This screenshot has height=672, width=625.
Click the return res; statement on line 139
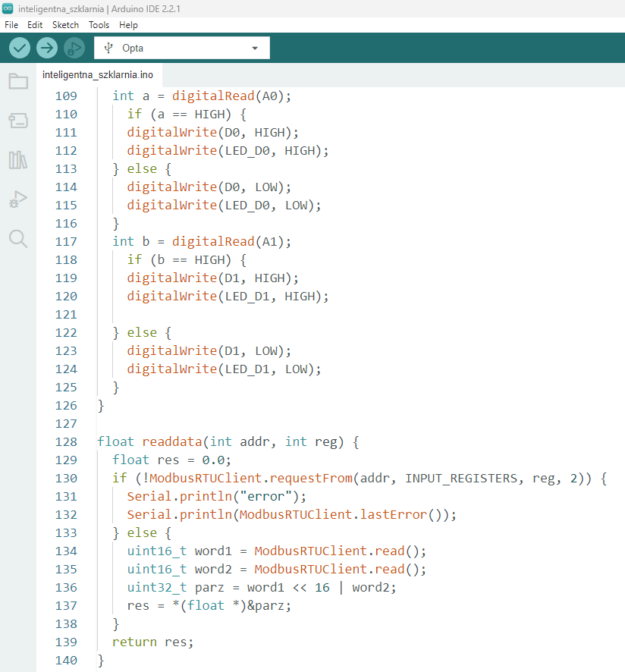(x=152, y=642)
